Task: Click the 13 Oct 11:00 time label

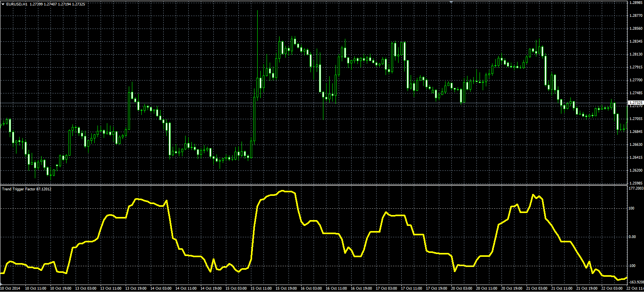Action: pyautogui.click(x=111, y=288)
